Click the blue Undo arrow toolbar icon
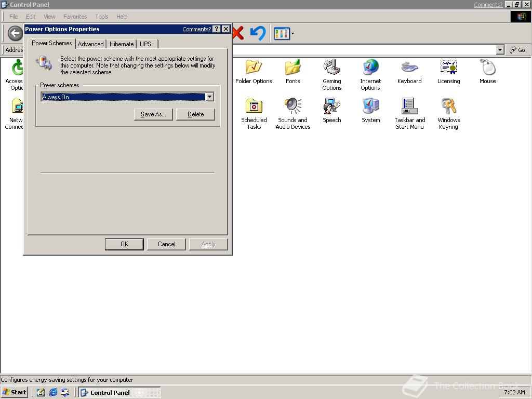The height and width of the screenshot is (399, 532). point(258,33)
